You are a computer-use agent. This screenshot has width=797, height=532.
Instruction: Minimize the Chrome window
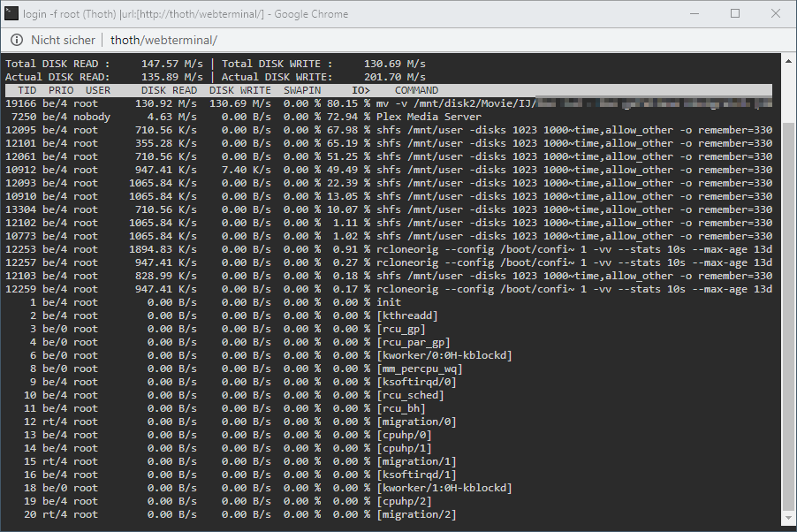tap(695, 14)
